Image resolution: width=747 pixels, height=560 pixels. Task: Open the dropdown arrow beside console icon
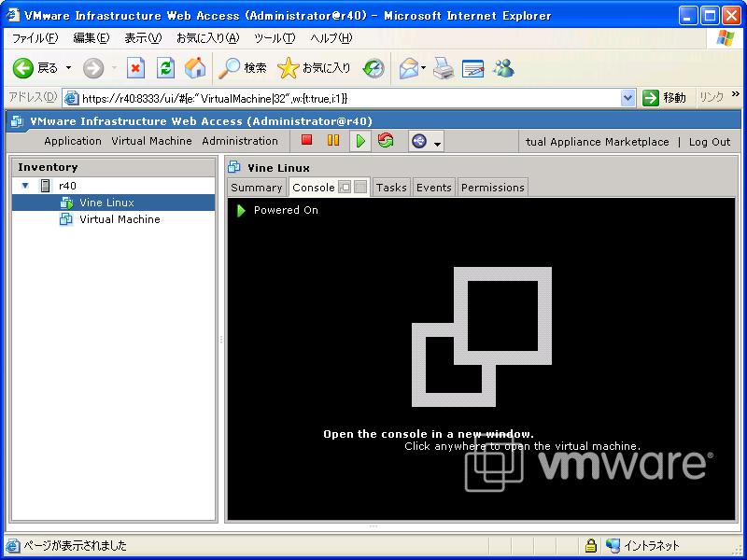click(x=437, y=143)
